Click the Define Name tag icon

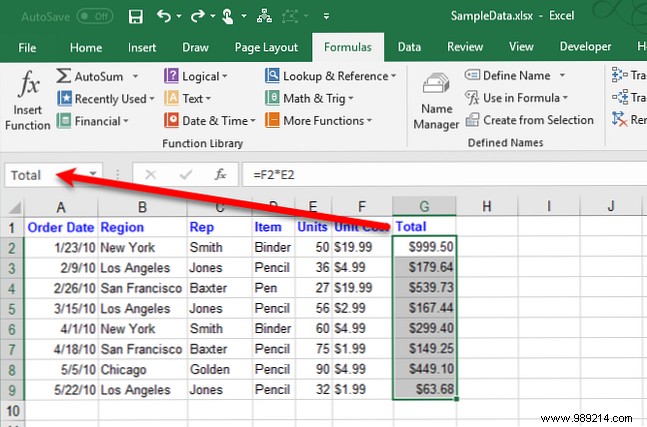(x=472, y=75)
